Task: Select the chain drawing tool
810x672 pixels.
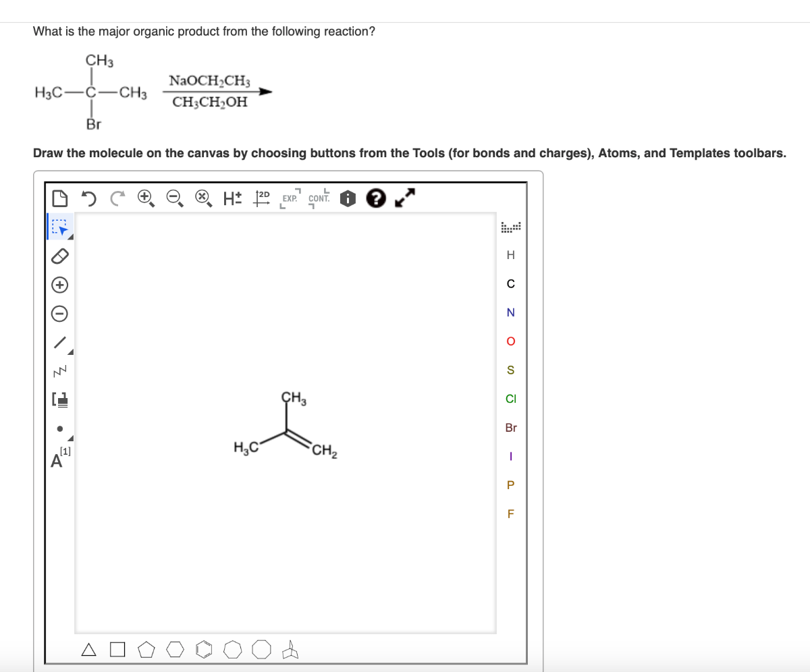Action: tap(59, 370)
